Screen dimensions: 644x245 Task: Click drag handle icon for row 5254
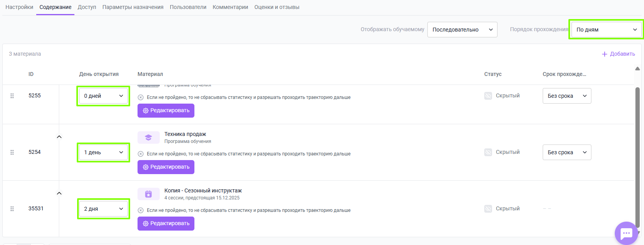coord(12,152)
